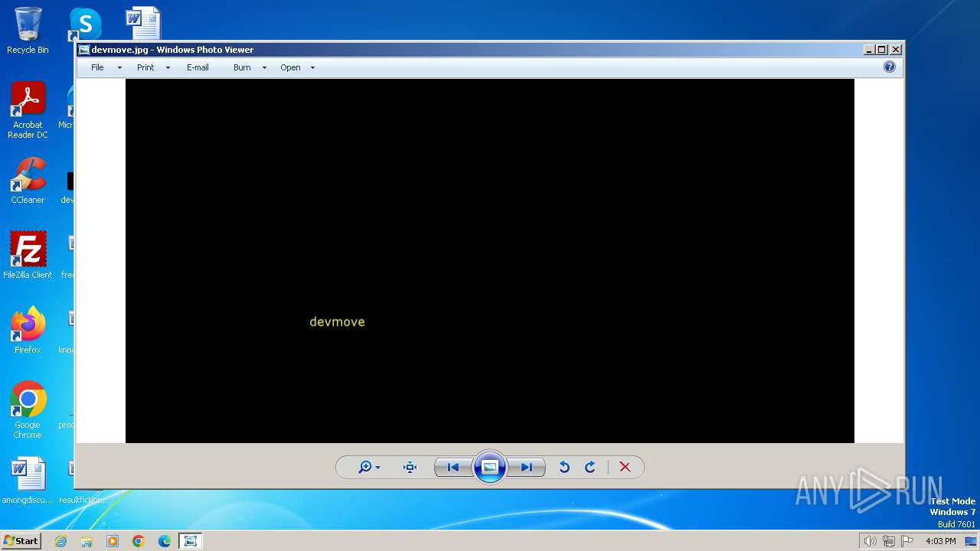Viewport: 980px width, 551px height.
Task: Click E-mail in the toolbar
Action: pos(198,67)
